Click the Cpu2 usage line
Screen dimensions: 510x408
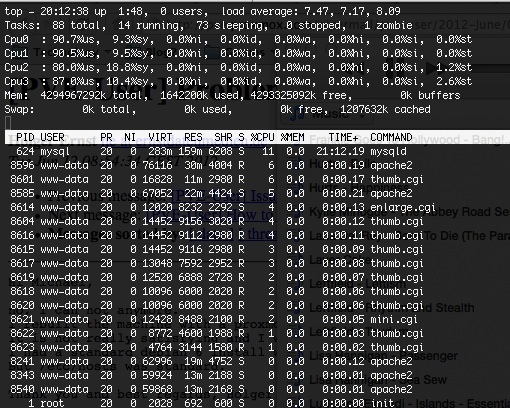[238, 68]
